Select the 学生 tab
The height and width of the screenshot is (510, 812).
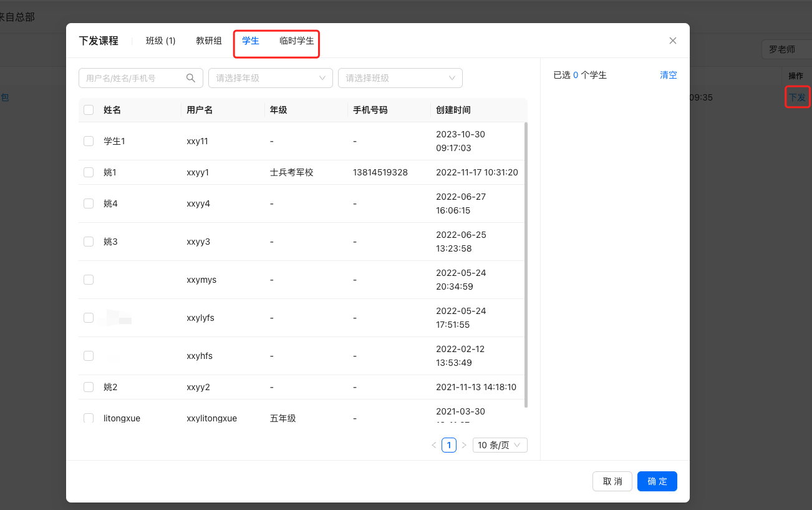click(251, 41)
